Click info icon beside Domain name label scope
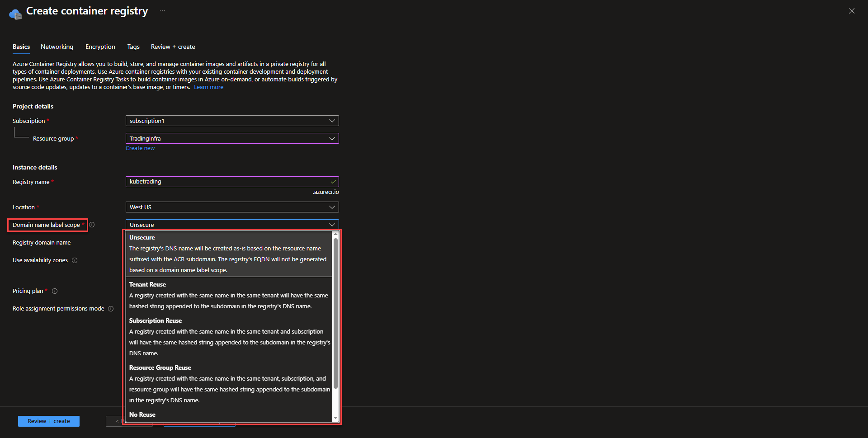The height and width of the screenshot is (438, 868). pyautogui.click(x=92, y=225)
